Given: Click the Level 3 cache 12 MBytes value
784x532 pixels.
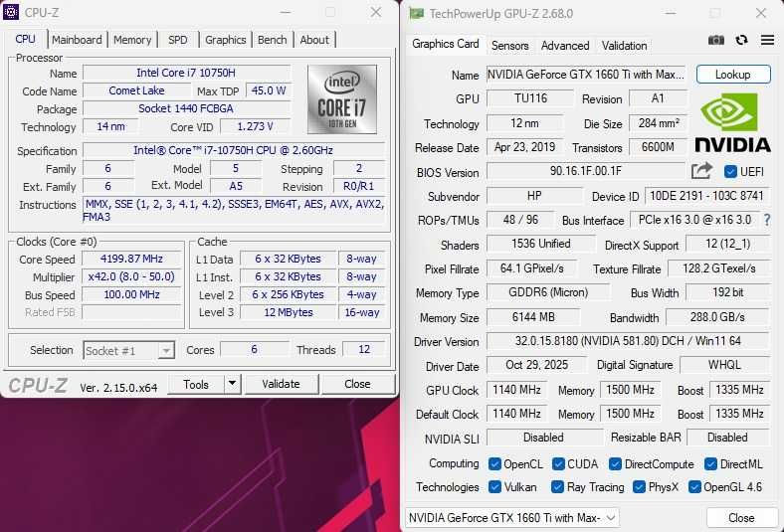Looking at the screenshot, I should click(288, 312).
